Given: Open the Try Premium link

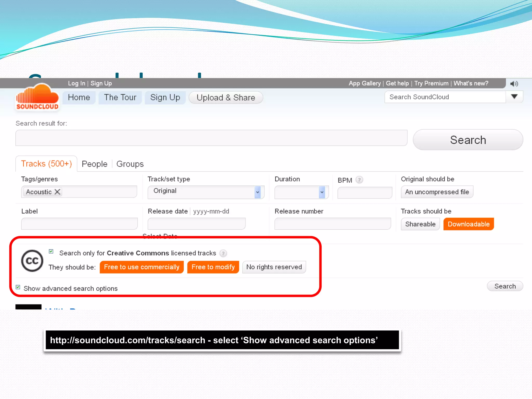Looking at the screenshot, I should [431, 83].
